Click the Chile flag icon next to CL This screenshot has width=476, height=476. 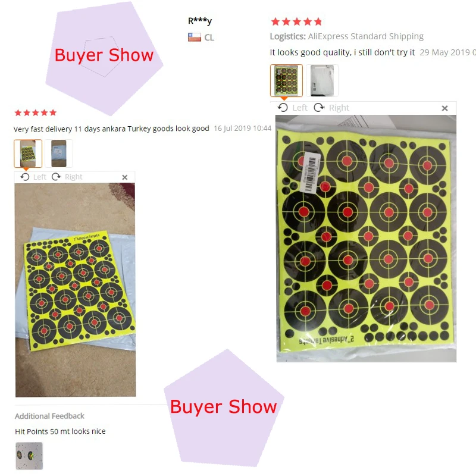(x=195, y=37)
